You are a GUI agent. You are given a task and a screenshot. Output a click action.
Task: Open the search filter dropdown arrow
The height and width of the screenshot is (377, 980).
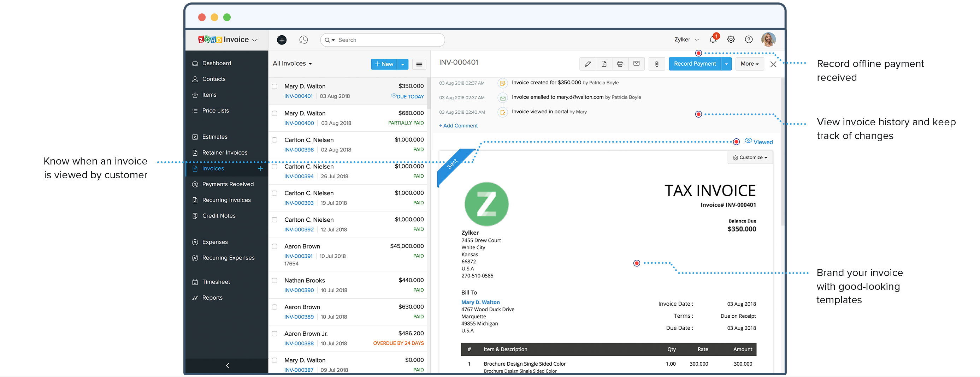333,40
